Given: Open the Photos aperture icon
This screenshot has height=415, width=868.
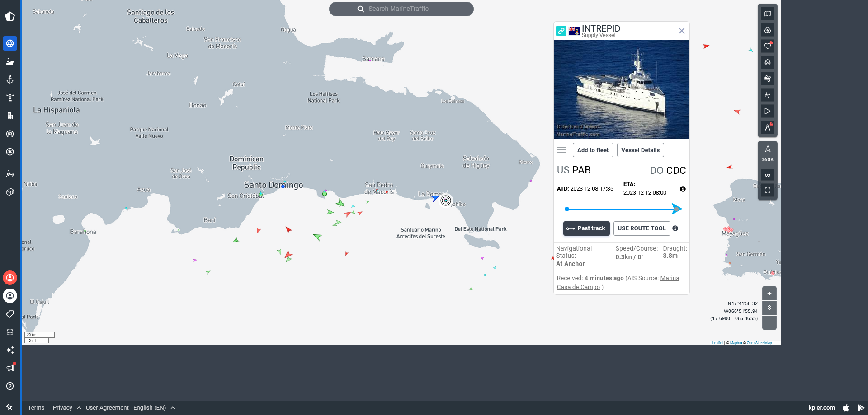Looking at the screenshot, I should (10, 152).
